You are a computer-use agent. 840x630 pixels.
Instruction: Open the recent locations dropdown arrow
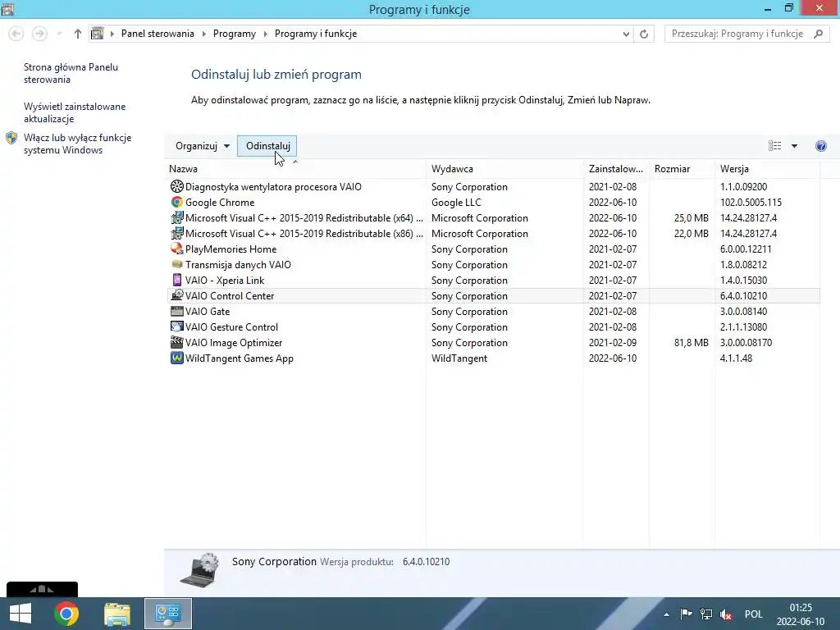[59, 34]
